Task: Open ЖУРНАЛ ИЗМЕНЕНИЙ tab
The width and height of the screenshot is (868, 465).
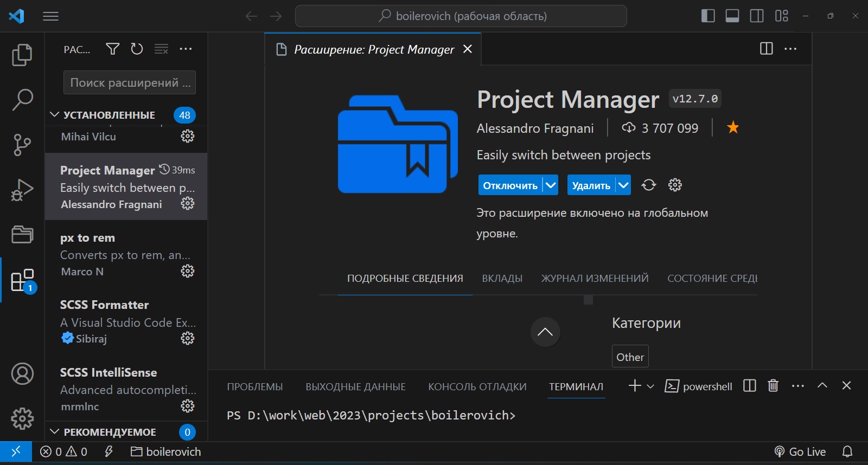Action: (595, 279)
